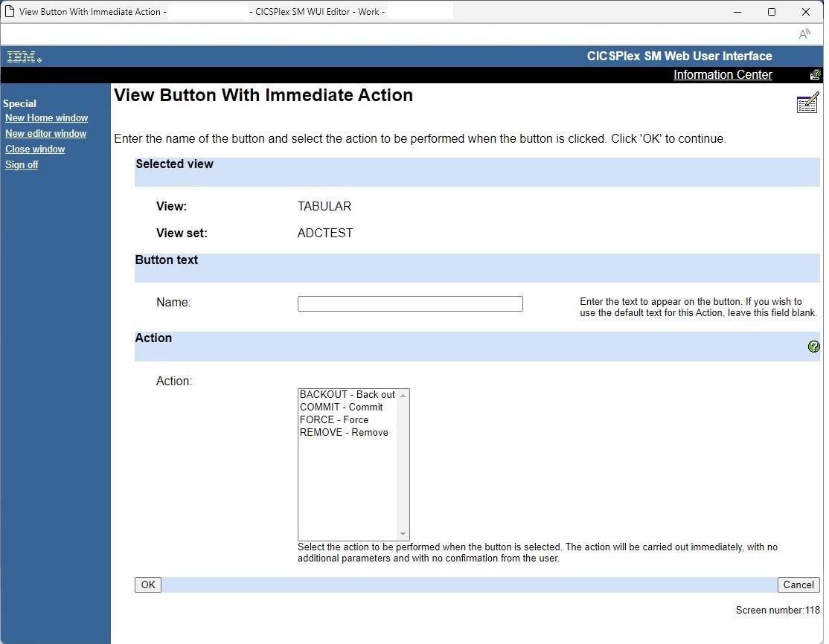Maximize the browser window
The width and height of the screenshot is (829, 644).
(772, 12)
